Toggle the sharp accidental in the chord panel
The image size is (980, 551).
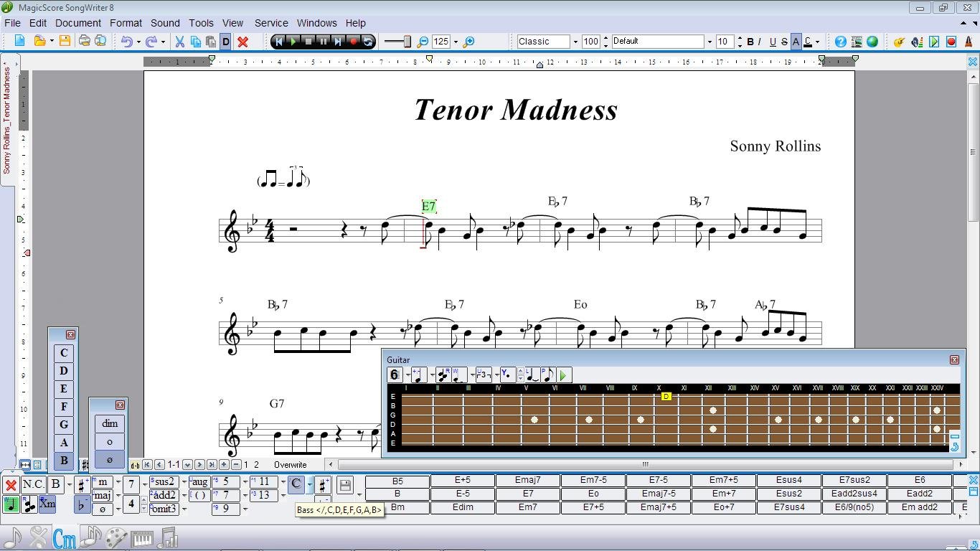coord(82,485)
